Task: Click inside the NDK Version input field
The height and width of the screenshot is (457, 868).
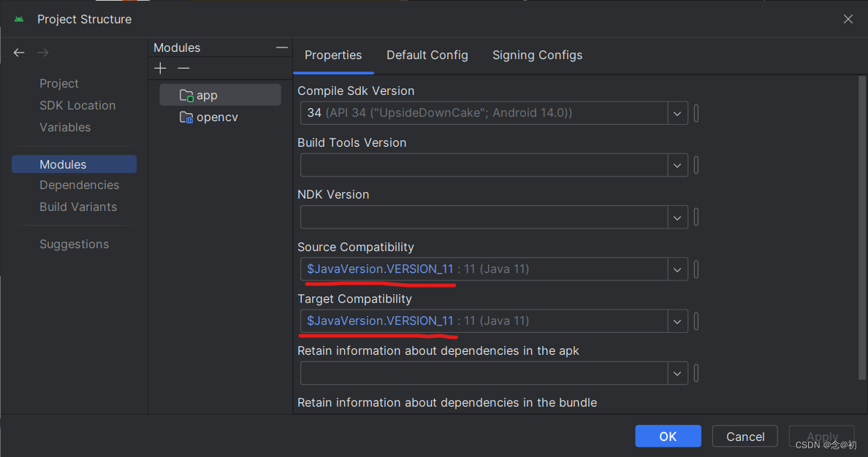Action: click(x=482, y=217)
